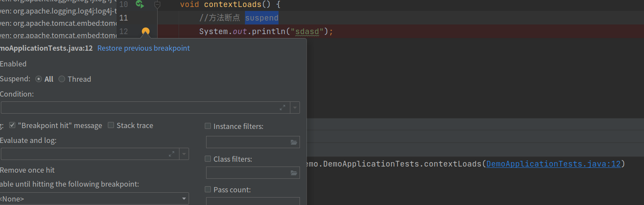The width and height of the screenshot is (644, 205).
Task: Click inside the Condition input field
Action: click(140, 108)
